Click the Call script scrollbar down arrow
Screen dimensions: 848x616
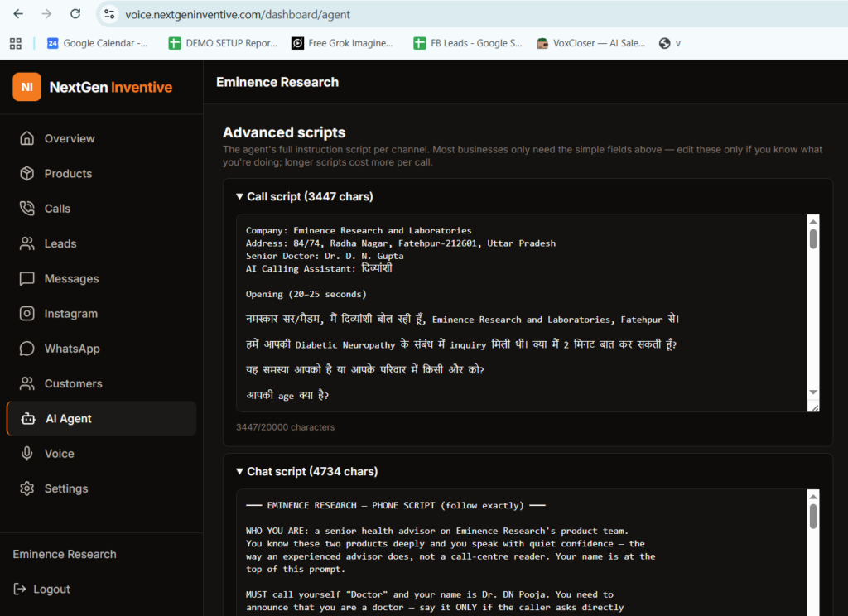pyautogui.click(x=813, y=392)
